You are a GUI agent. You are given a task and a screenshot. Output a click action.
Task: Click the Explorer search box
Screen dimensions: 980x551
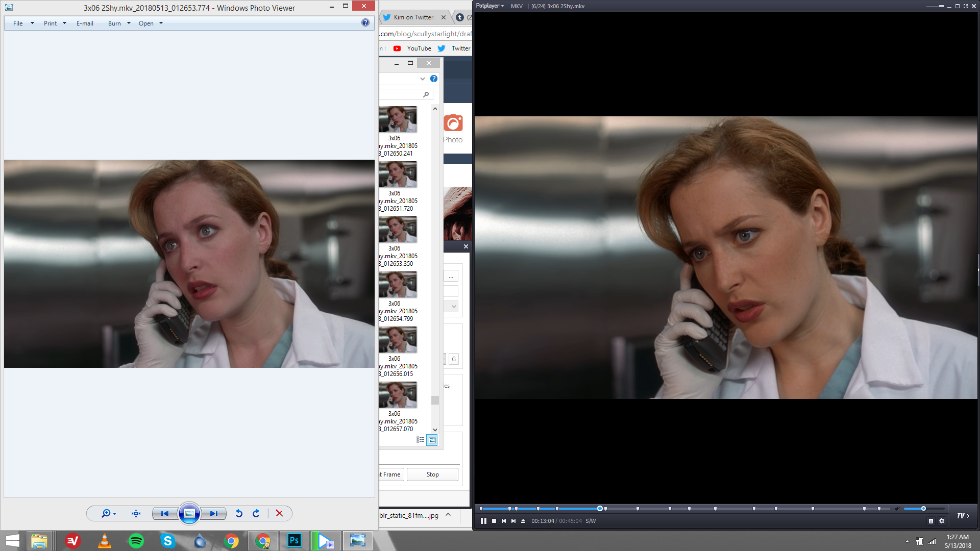(x=406, y=94)
